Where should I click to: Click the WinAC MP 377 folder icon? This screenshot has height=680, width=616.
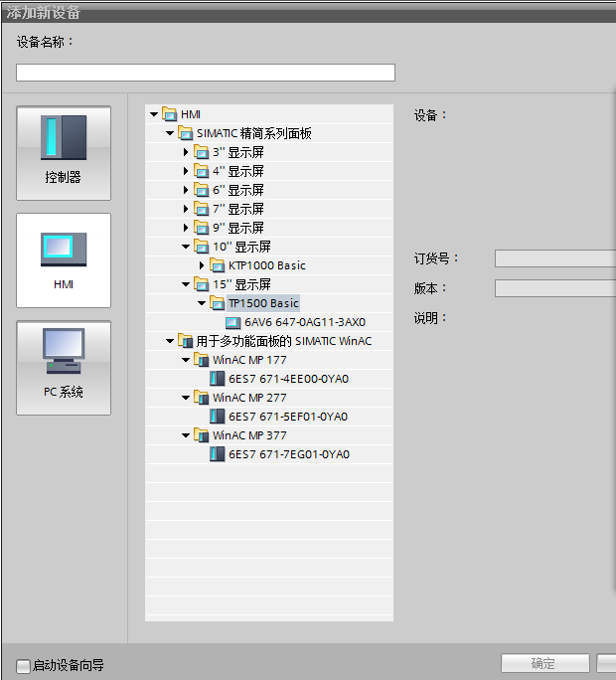[201, 435]
